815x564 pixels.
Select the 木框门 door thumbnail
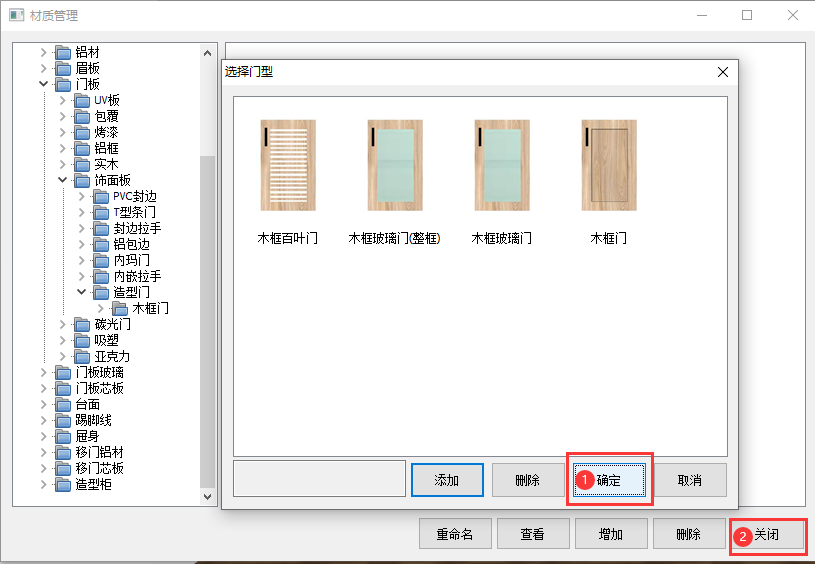coord(609,165)
